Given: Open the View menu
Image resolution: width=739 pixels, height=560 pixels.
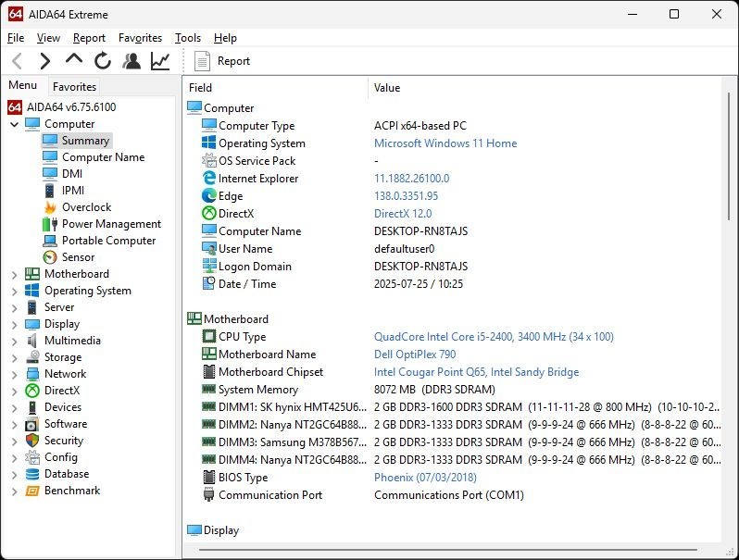Looking at the screenshot, I should (x=48, y=38).
